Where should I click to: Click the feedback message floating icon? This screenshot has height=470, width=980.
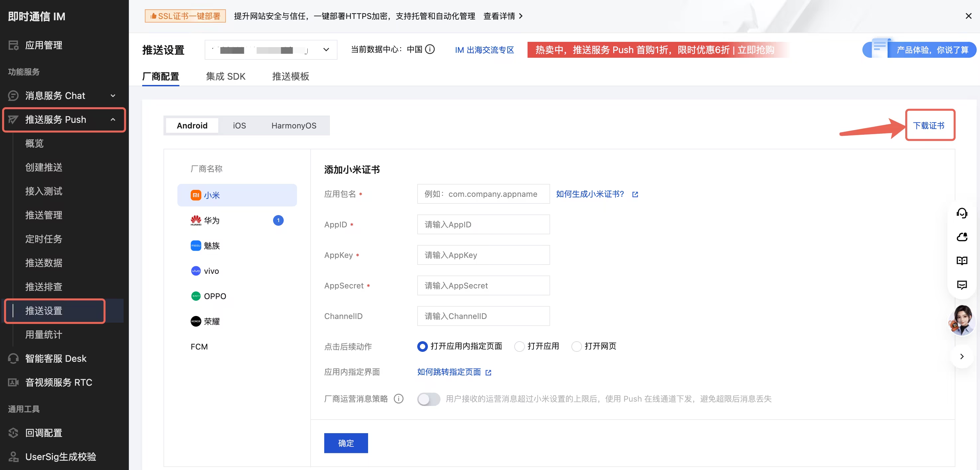(x=962, y=285)
